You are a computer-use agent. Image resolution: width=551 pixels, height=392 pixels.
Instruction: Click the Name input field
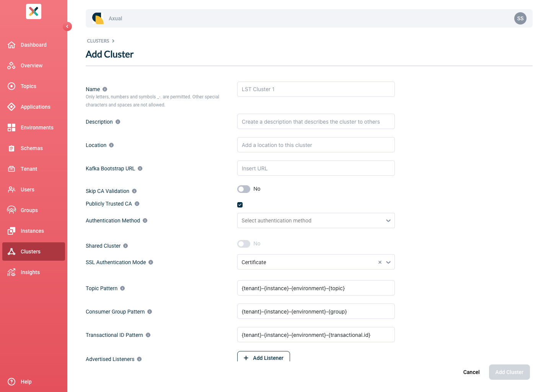316,89
